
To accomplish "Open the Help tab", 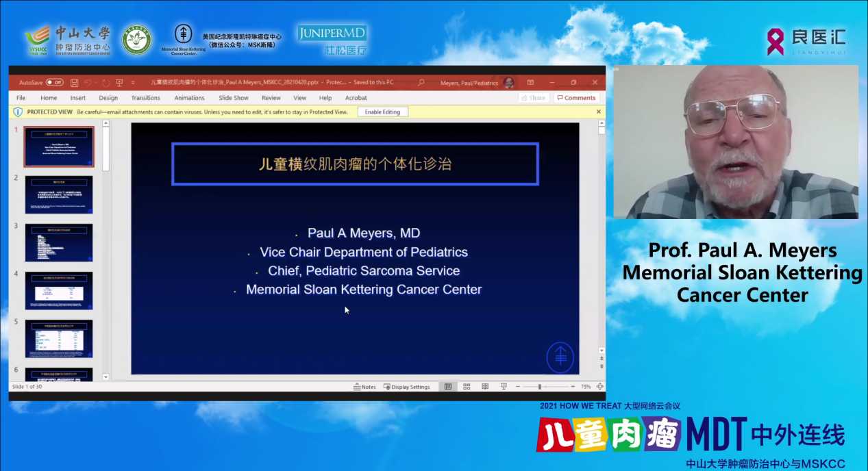I will (325, 98).
